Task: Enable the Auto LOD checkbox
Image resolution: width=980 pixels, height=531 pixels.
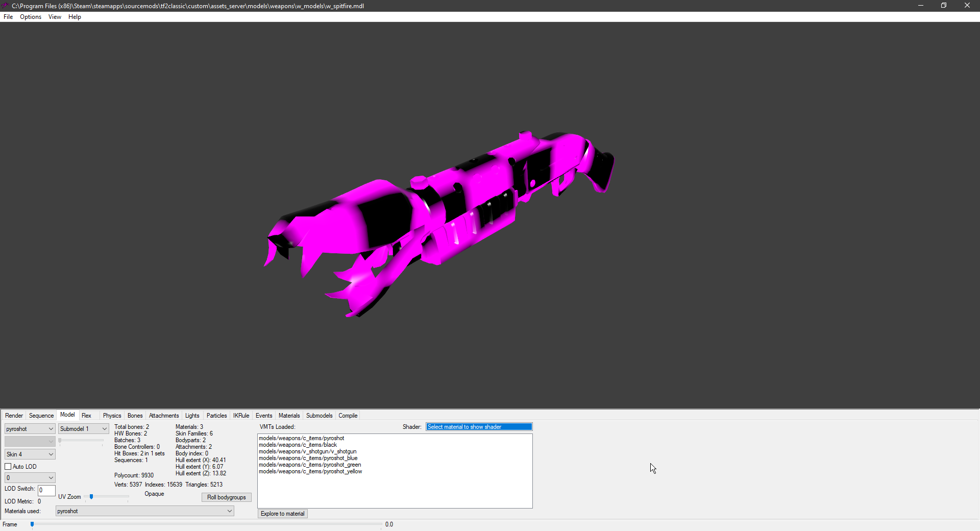Action: 8,467
